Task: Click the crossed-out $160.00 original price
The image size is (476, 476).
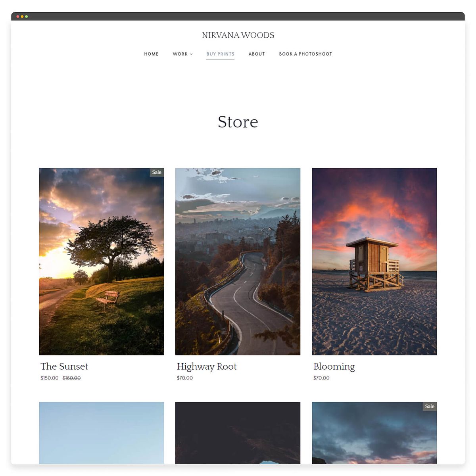Action: point(71,378)
